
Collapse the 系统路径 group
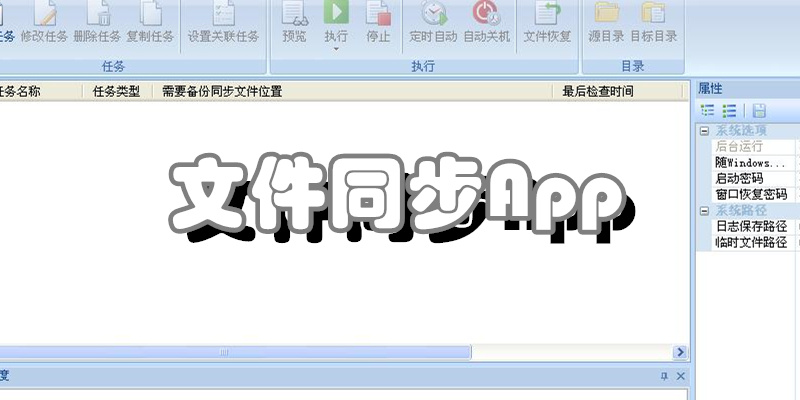705,210
